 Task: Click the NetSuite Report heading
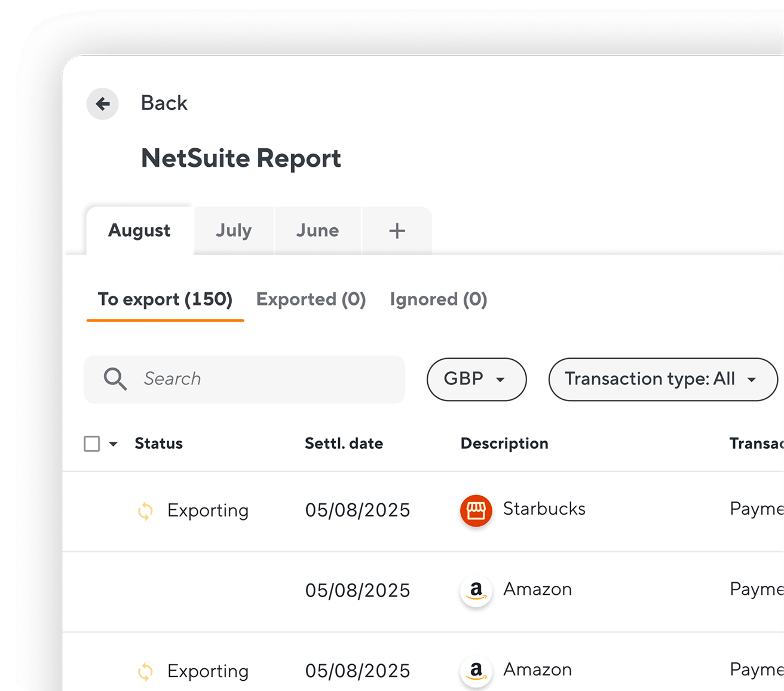(x=241, y=158)
